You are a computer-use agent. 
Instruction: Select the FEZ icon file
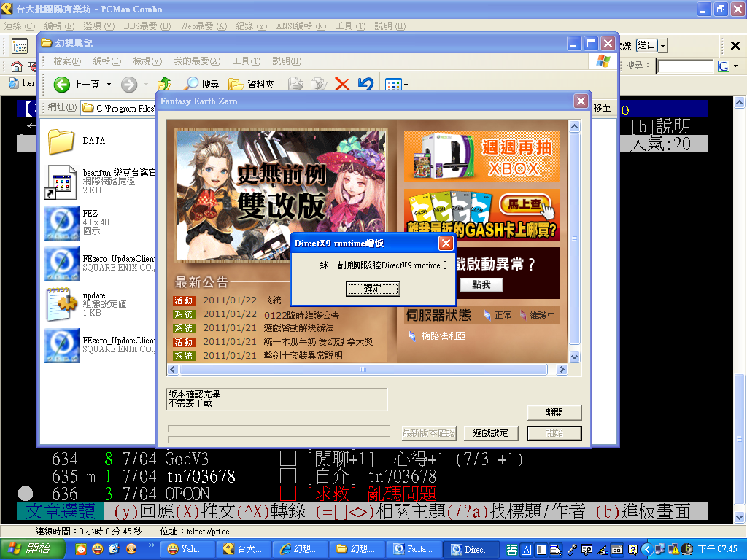click(62, 222)
